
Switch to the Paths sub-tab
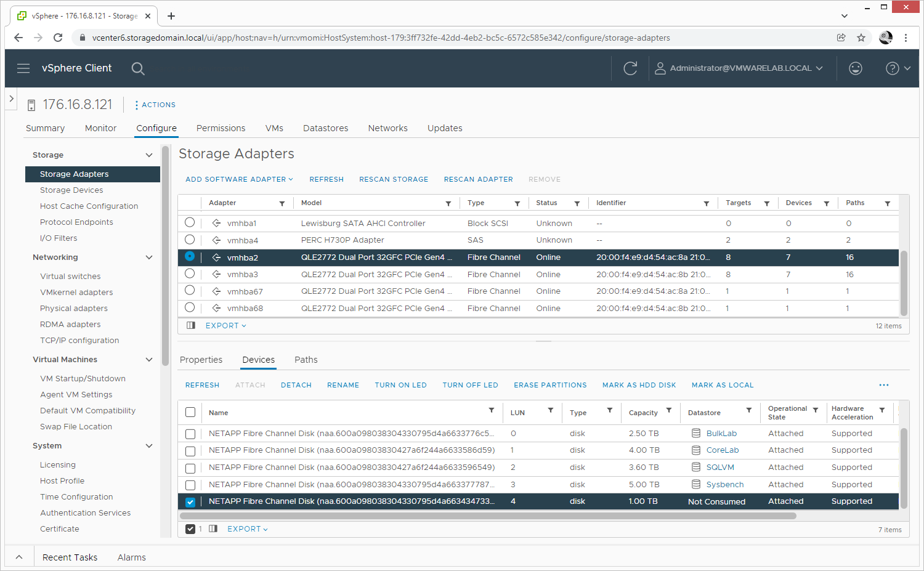[306, 360]
